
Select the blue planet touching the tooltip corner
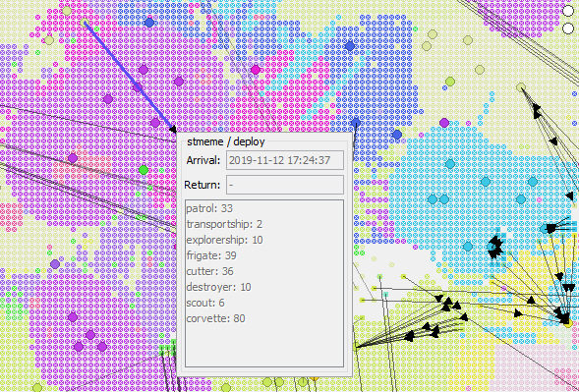click(x=356, y=123)
